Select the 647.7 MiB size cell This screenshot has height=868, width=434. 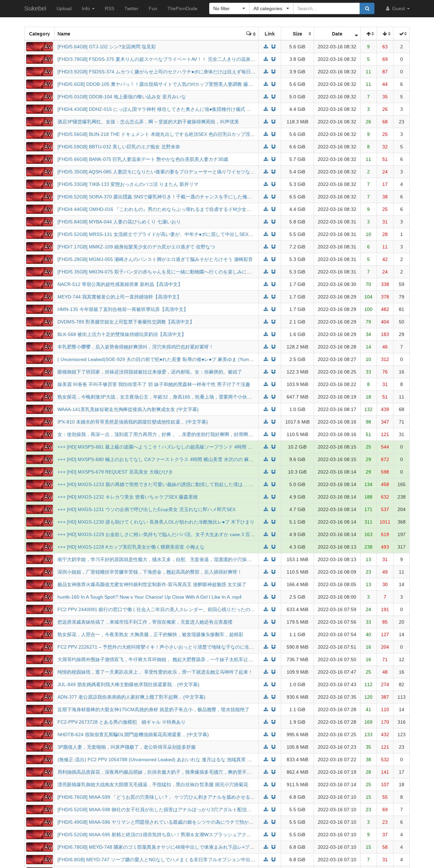tap(297, 397)
